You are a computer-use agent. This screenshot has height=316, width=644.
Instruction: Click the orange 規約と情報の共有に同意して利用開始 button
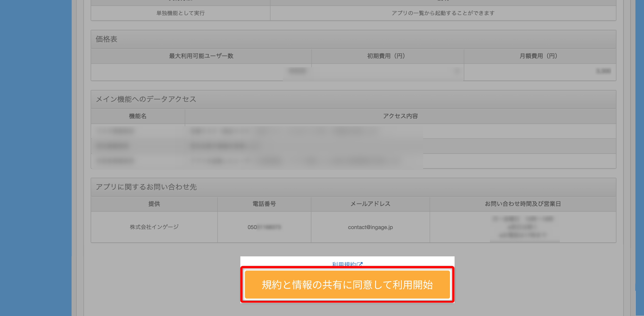coord(347,285)
